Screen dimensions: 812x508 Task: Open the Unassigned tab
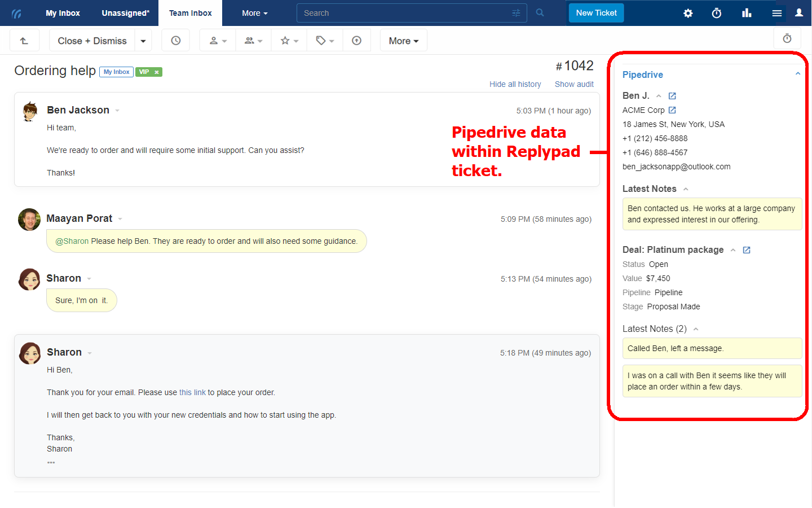tap(124, 12)
